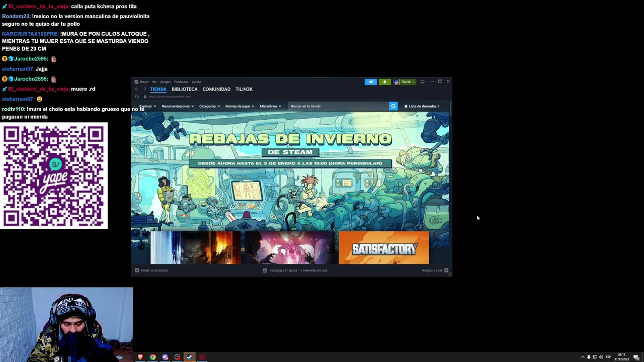Click the plus icon for Añadir un producto
The image size is (644, 362).
click(x=136, y=270)
